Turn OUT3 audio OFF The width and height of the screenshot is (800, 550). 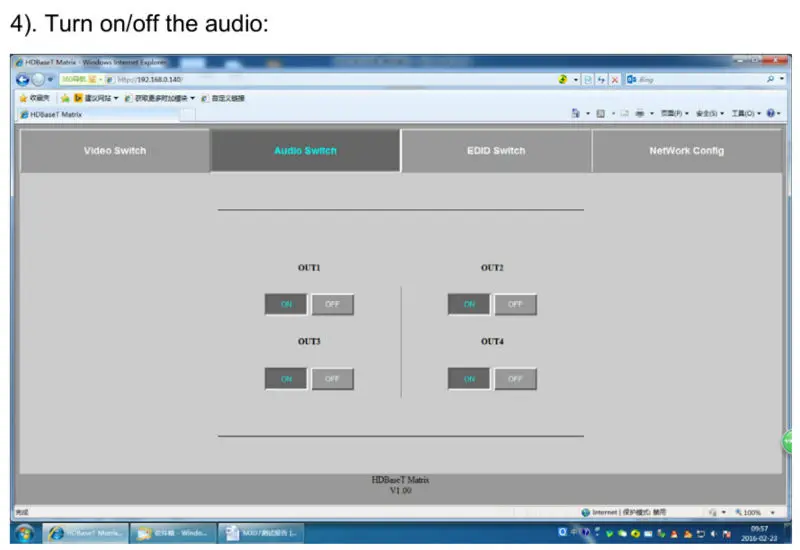[333, 379]
